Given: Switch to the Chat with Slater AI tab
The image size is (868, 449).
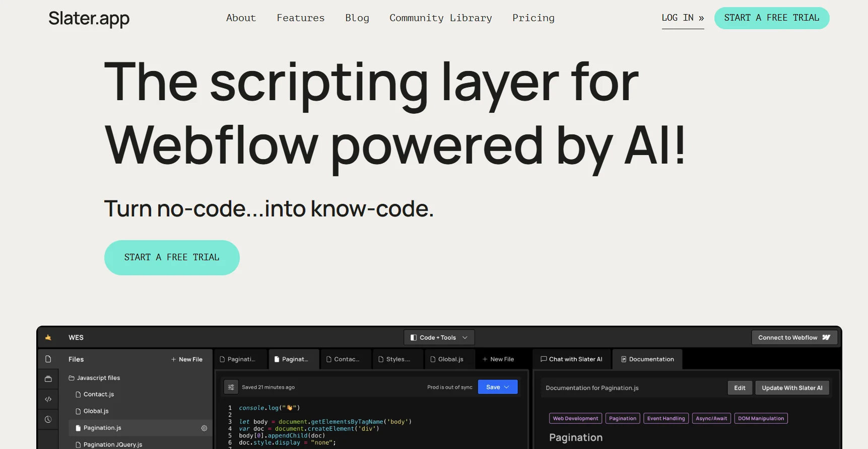Looking at the screenshot, I should click(x=571, y=359).
